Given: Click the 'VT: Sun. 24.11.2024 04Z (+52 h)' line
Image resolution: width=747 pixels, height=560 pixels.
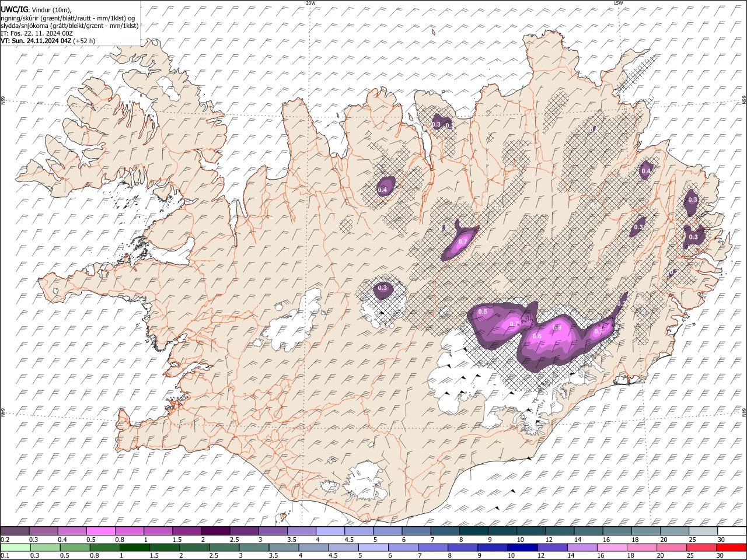Looking at the screenshot, I should tap(48, 41).
